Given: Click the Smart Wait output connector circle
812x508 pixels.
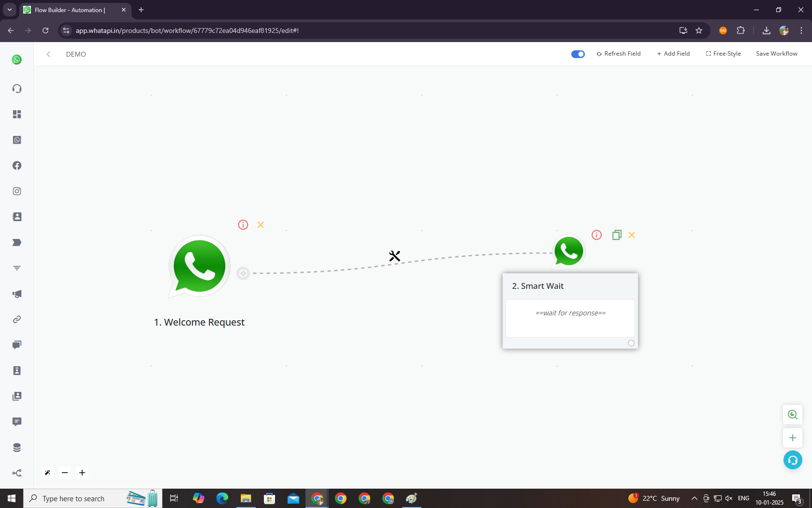Looking at the screenshot, I should click(x=631, y=343).
